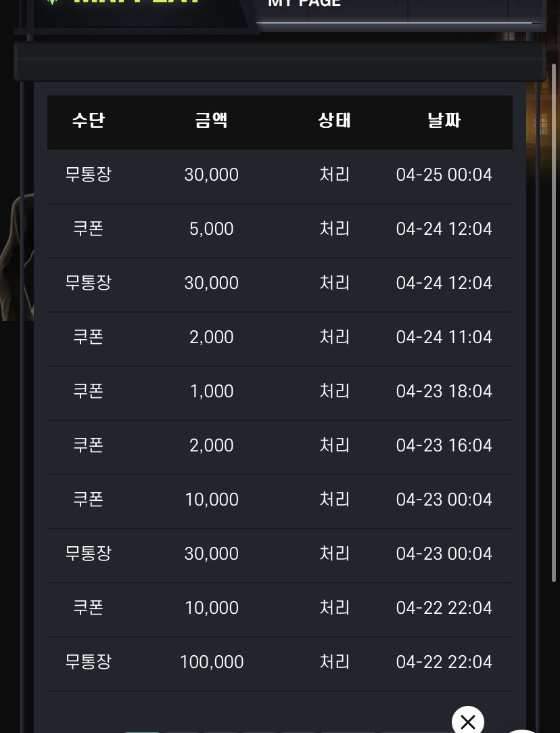The image size is (560, 733).
Task: Sort by the 수단 column header
Action: click(x=89, y=120)
